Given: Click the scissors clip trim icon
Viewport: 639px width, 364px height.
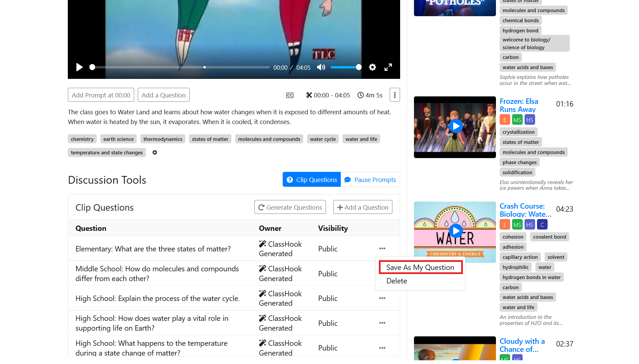Looking at the screenshot, I should click(x=309, y=95).
